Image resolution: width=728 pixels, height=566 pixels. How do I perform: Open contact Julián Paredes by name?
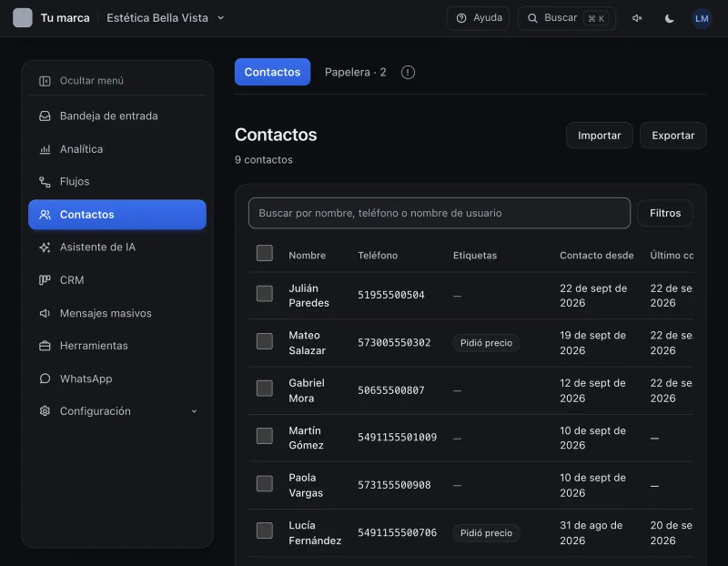click(x=308, y=296)
